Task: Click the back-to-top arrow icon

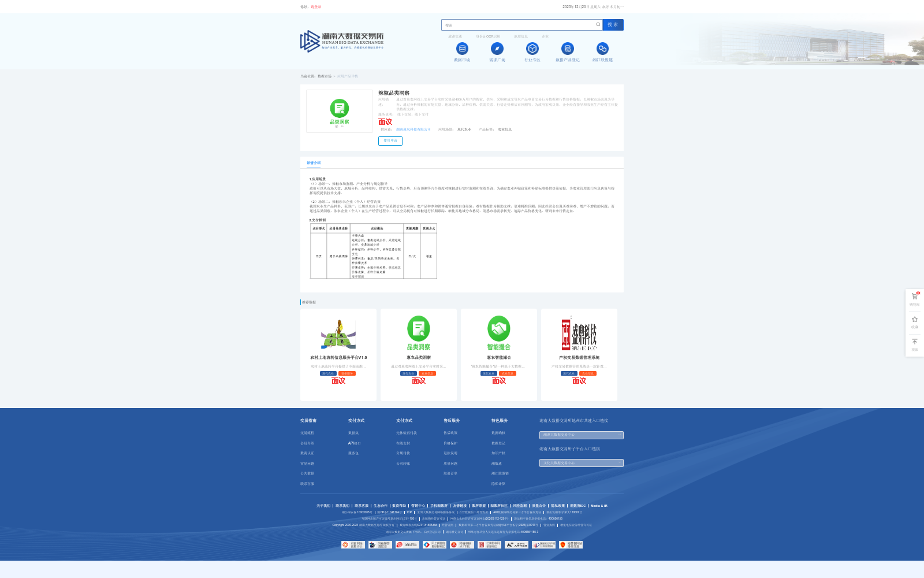Action: pos(915,342)
